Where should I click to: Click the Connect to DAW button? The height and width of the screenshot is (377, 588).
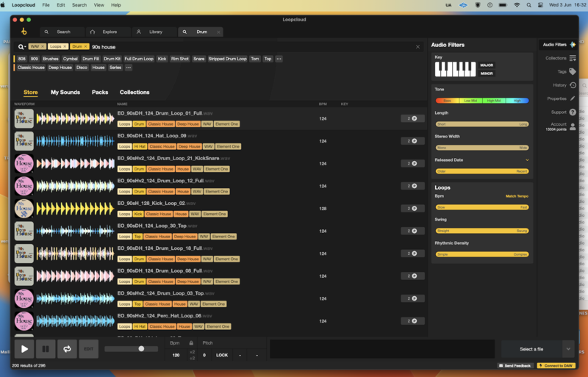[x=556, y=366]
